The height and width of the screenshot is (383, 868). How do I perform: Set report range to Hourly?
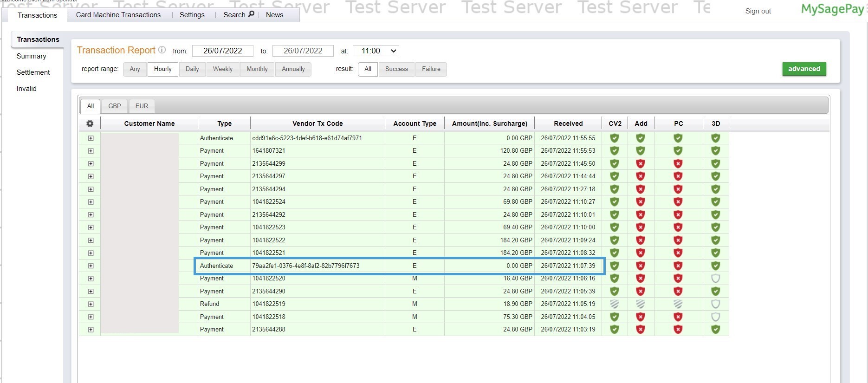tap(163, 69)
